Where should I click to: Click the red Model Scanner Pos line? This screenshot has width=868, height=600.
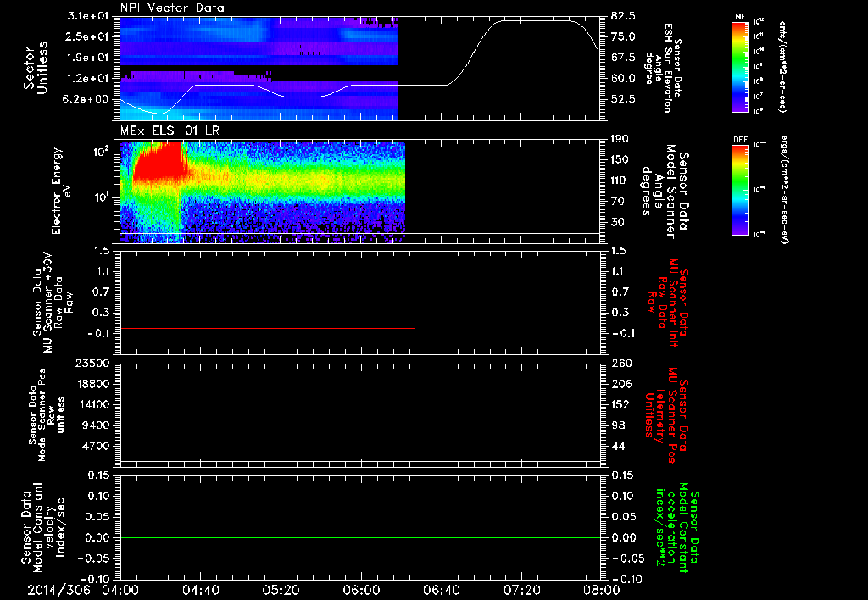click(267, 431)
